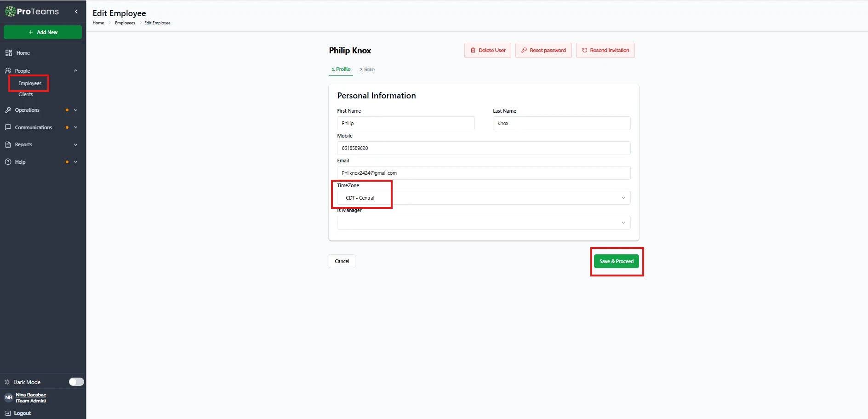Image resolution: width=868 pixels, height=419 pixels.
Task: Toggle Dark Mode switch on
Action: pos(76,382)
